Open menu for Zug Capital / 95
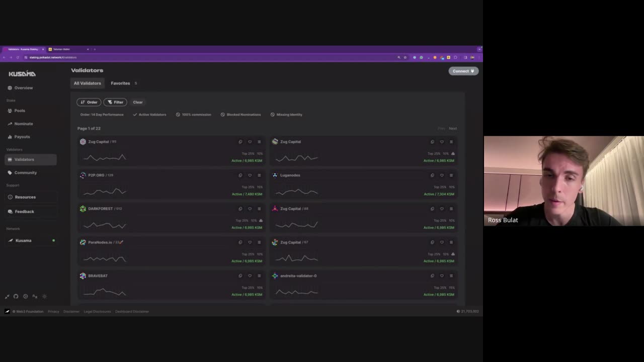 pos(259,142)
